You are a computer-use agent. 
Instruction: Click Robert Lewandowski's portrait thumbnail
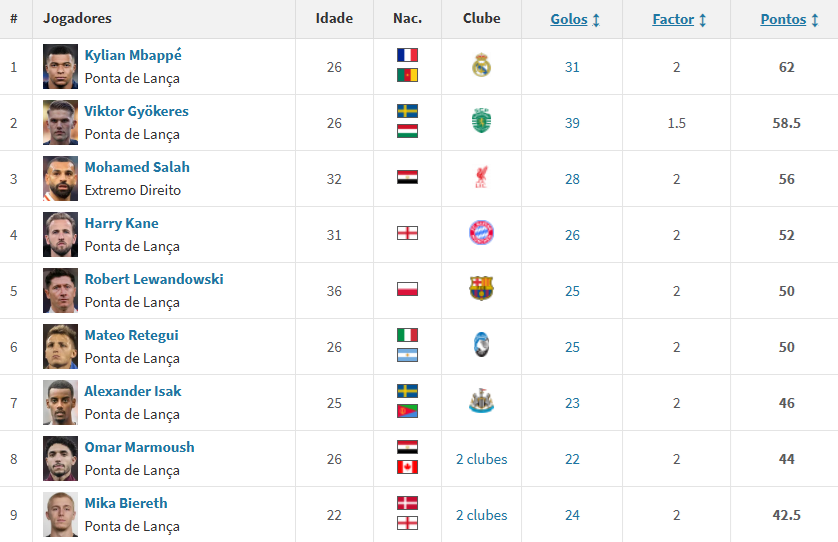tap(60, 290)
